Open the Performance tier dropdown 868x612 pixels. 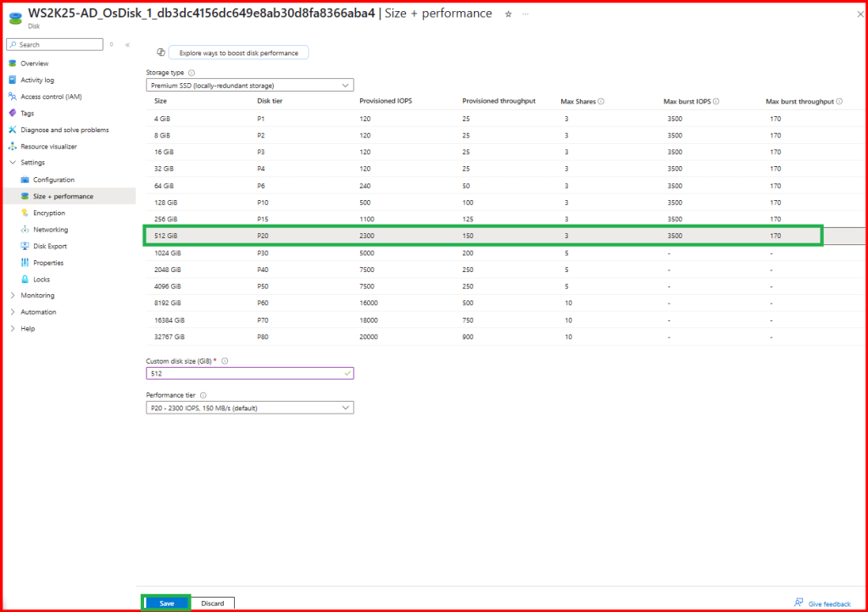tap(249, 408)
